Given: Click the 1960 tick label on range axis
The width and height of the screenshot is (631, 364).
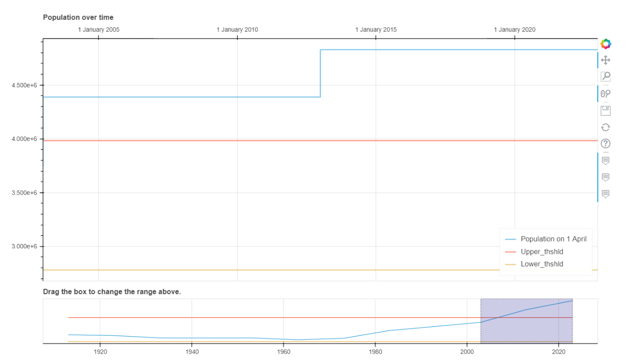Looking at the screenshot, I should 283,351.
